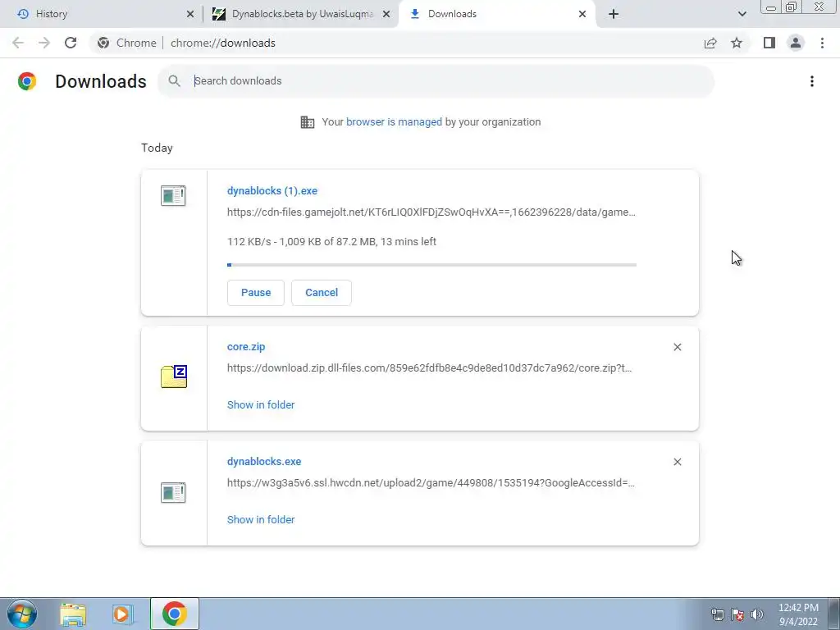840x630 pixels.
Task: Share this page using the address bar icon
Action: point(710,43)
